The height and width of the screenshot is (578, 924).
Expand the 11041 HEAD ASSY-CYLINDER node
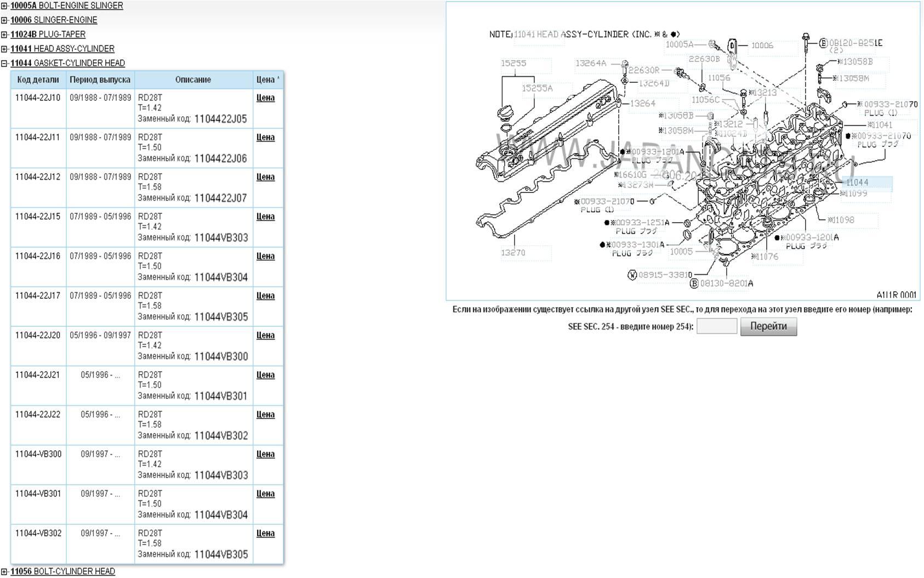pos(4,49)
